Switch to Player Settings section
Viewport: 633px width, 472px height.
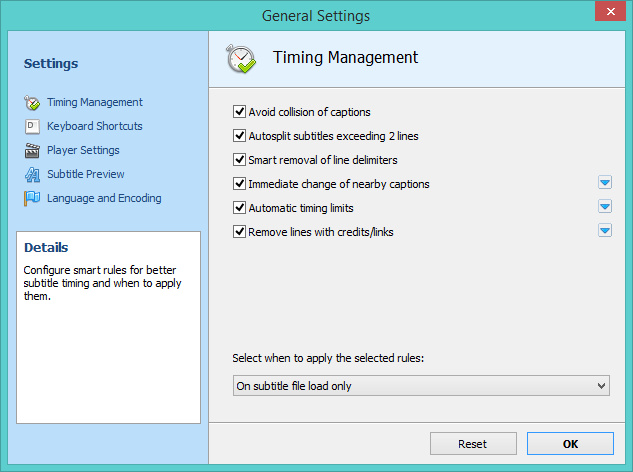point(83,150)
